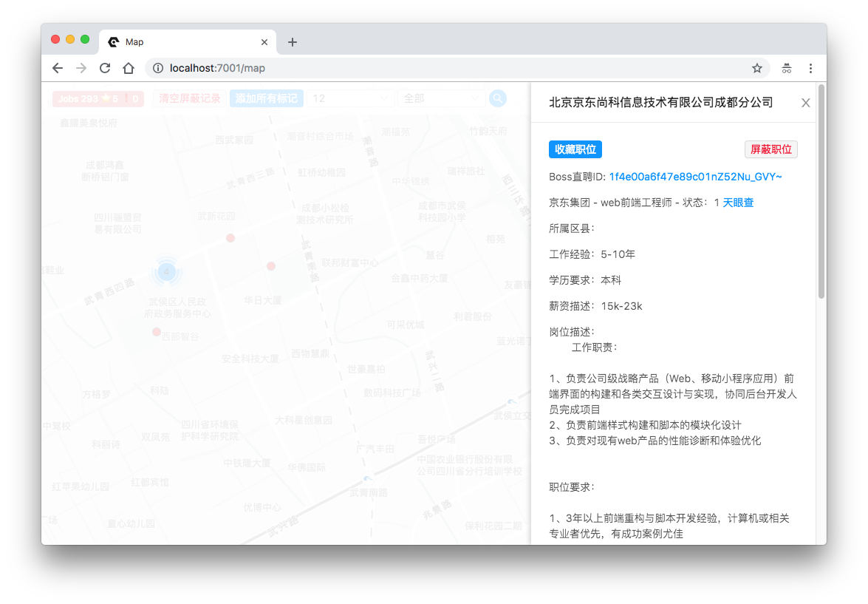Go forward in browser history
This screenshot has height=604, width=868.
click(81, 68)
